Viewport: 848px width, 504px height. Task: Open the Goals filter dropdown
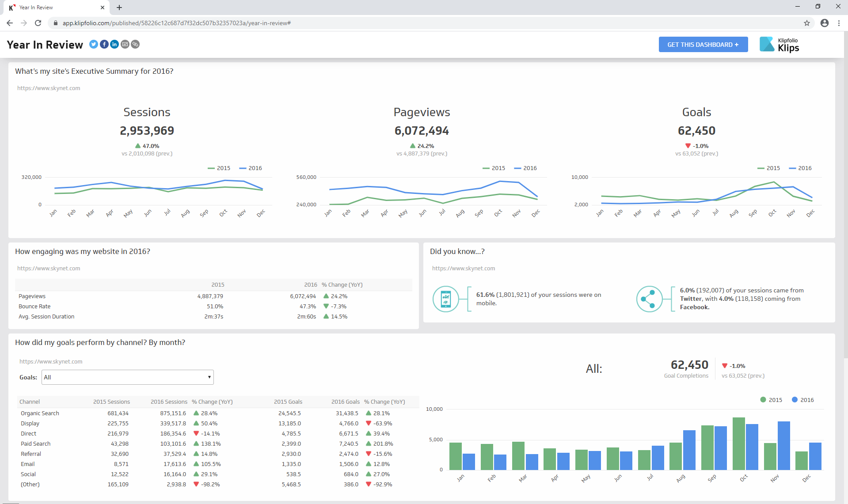pyautogui.click(x=127, y=377)
